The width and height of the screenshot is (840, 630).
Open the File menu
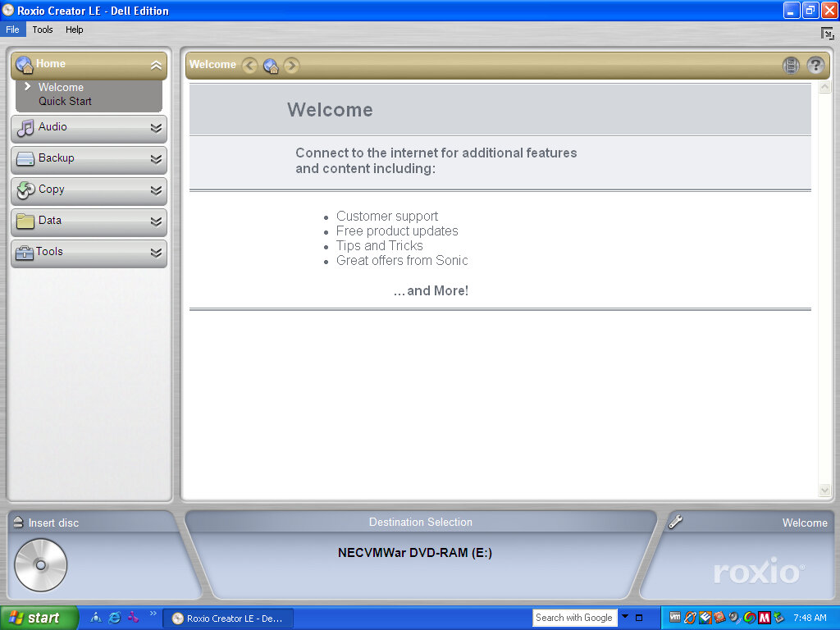click(12, 30)
